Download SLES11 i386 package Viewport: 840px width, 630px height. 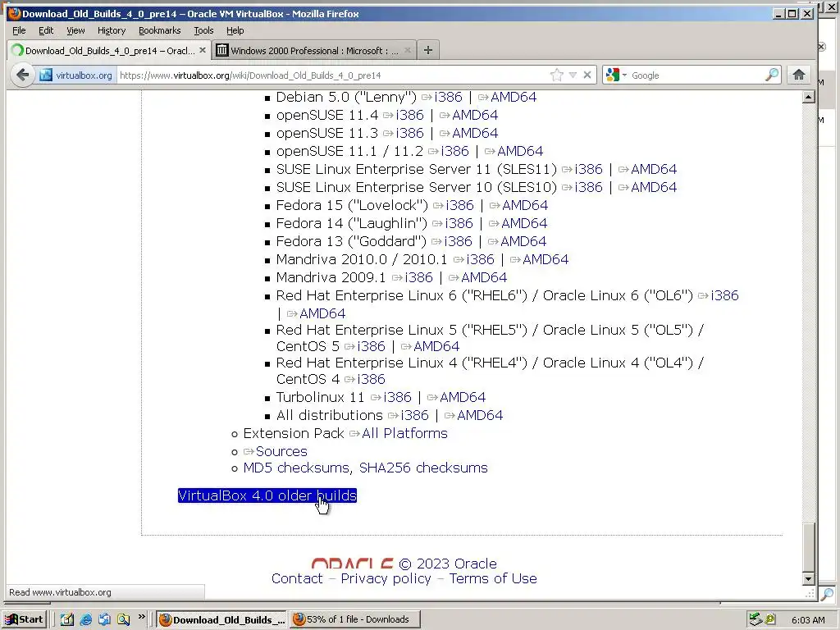click(588, 169)
